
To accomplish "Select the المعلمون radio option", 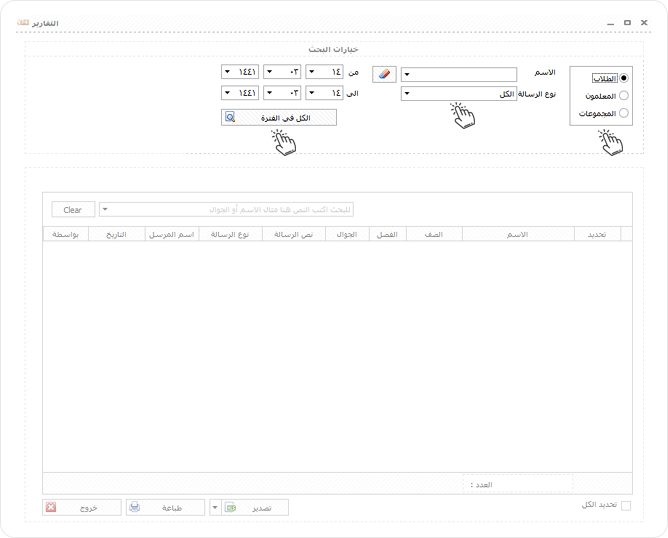I will tap(624, 95).
